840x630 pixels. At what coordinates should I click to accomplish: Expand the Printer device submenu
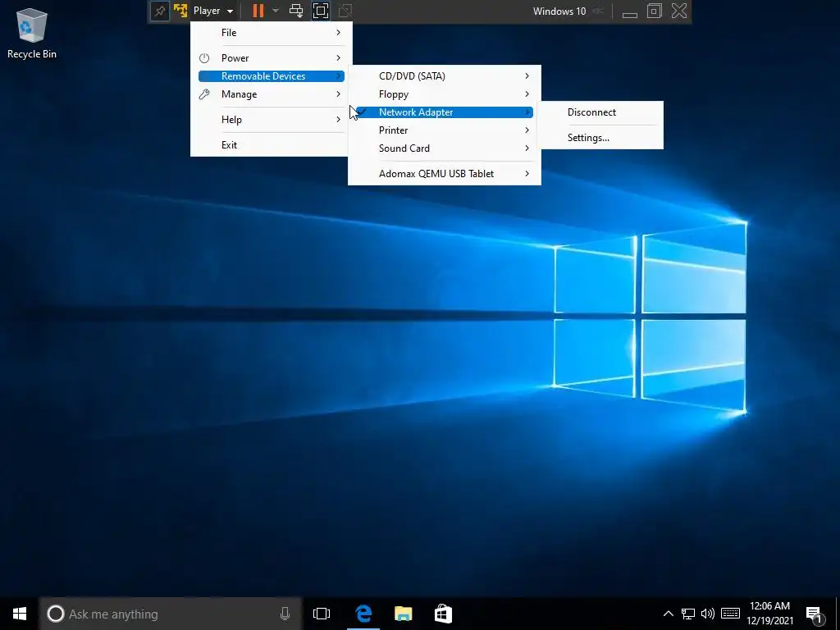point(444,130)
